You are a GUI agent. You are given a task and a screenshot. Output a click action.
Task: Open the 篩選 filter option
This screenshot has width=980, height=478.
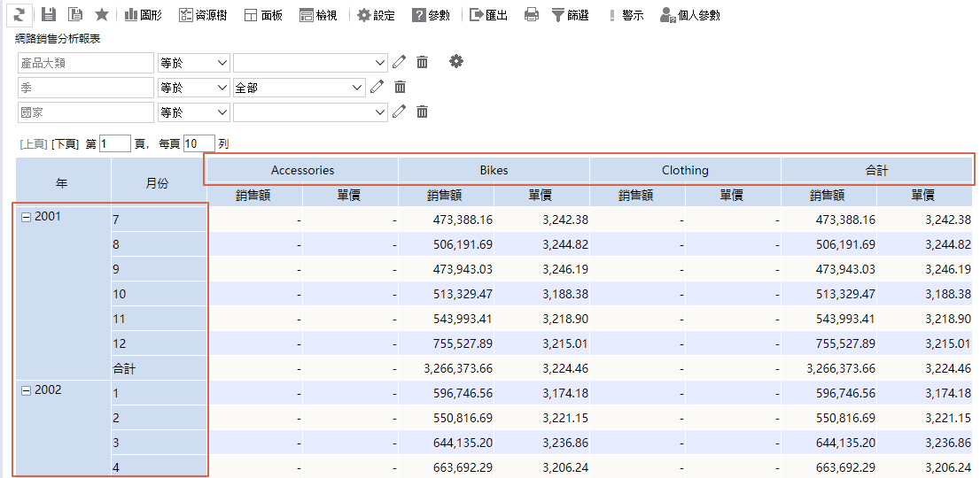point(570,15)
